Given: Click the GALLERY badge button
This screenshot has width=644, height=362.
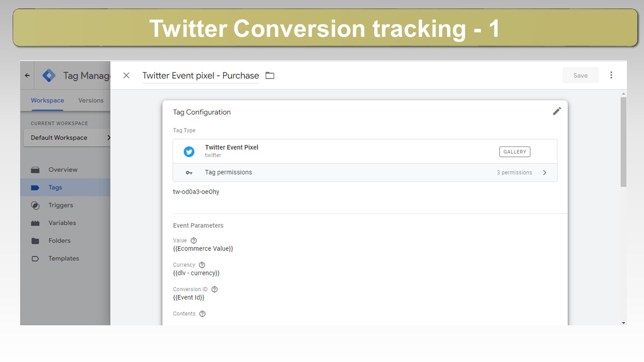Looking at the screenshot, I should click(x=515, y=151).
